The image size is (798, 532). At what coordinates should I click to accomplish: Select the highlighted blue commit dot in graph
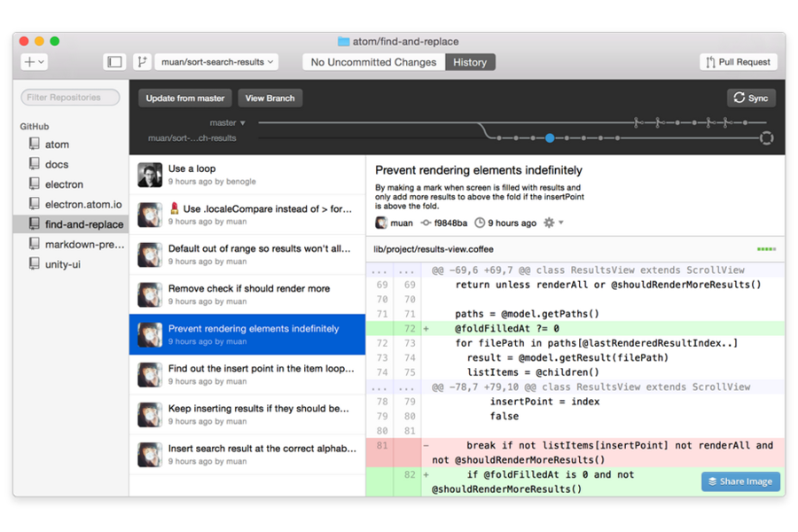pyautogui.click(x=550, y=138)
